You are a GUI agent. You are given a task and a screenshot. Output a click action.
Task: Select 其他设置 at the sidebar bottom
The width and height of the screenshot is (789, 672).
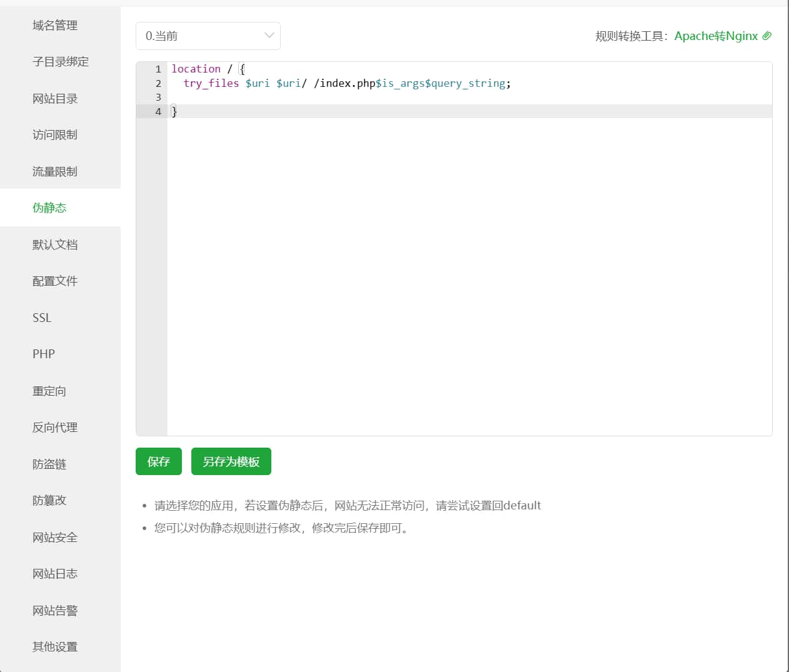click(54, 647)
